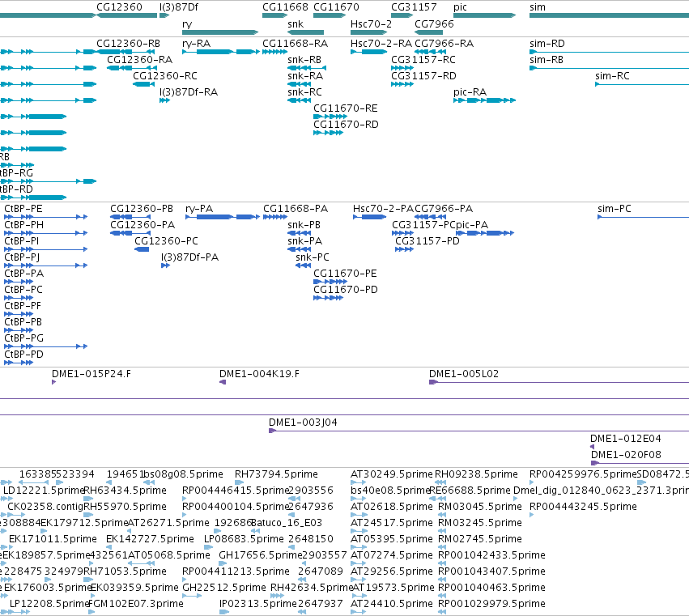Click EST label RH73794.5prime

click(x=276, y=474)
